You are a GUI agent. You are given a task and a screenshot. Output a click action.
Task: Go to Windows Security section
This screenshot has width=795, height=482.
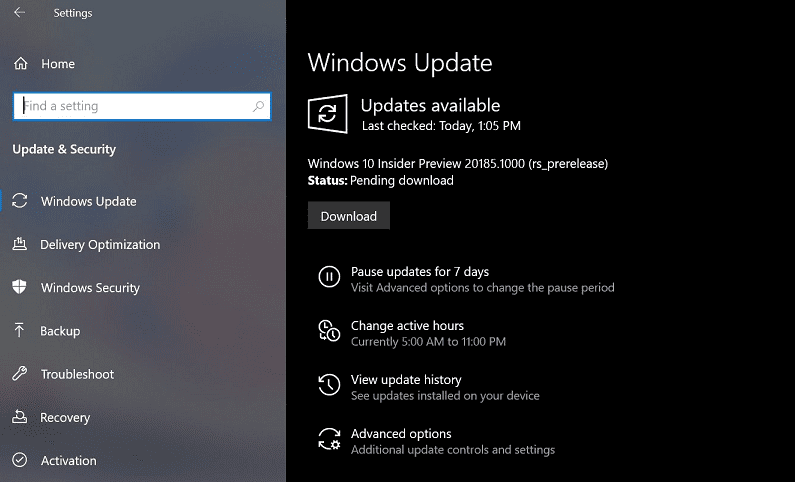(90, 287)
